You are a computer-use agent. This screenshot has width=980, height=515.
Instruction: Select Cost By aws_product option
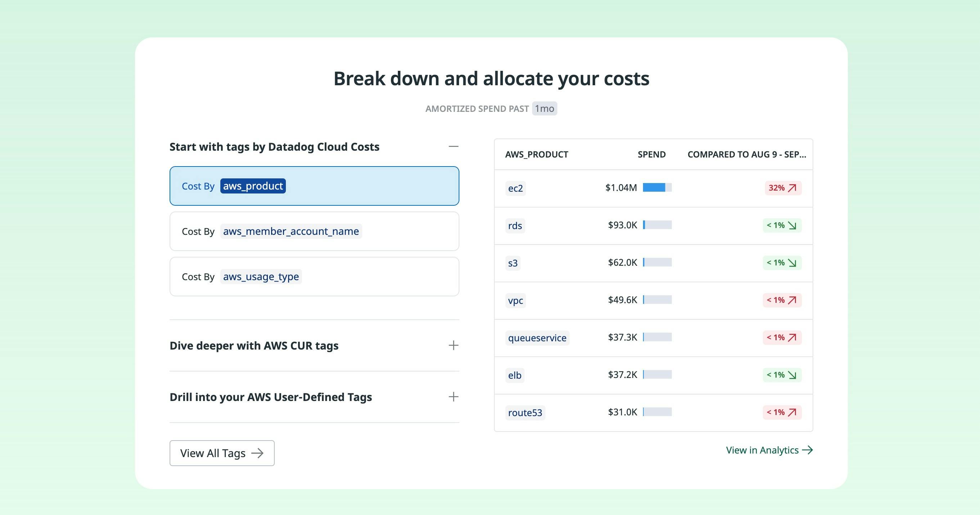(x=314, y=186)
